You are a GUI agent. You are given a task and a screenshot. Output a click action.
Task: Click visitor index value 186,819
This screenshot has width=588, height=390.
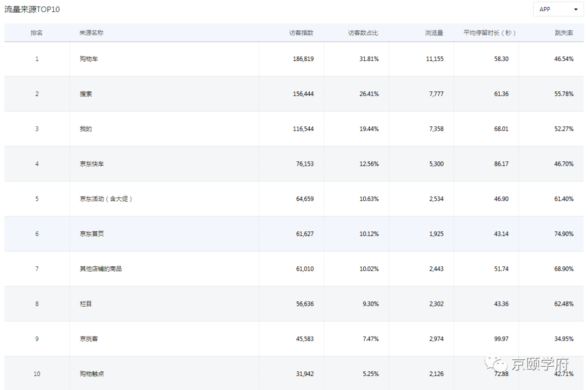pos(303,59)
